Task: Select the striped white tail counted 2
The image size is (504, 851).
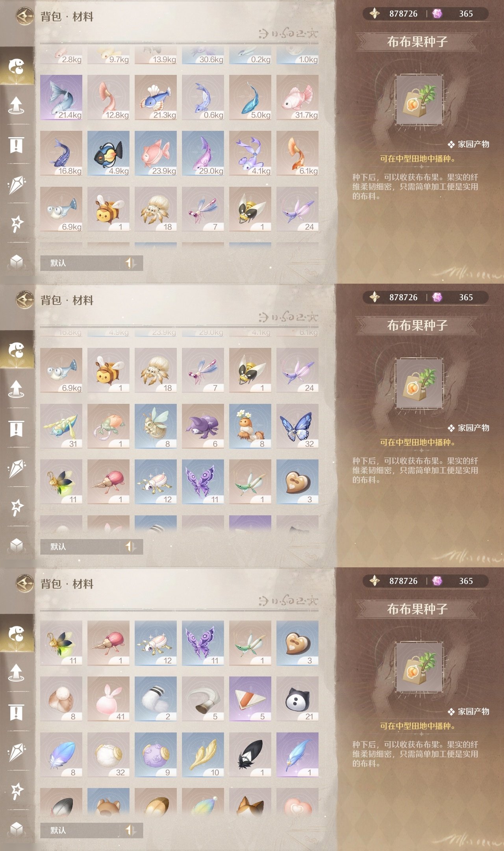Action: point(156,699)
